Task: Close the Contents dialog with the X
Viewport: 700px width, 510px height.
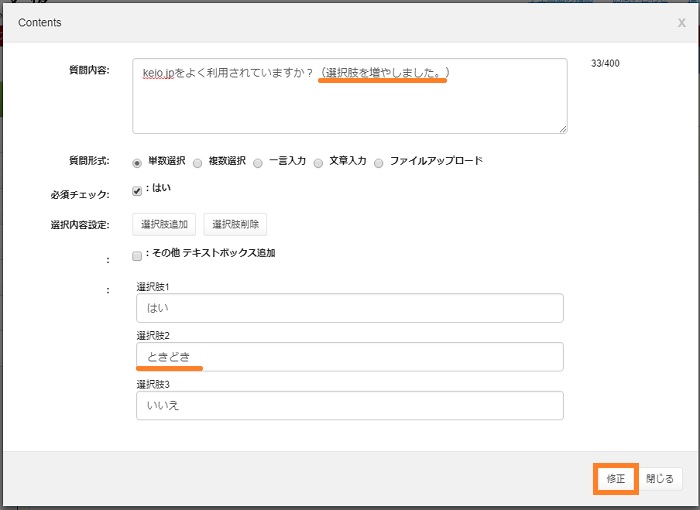Action: click(681, 23)
